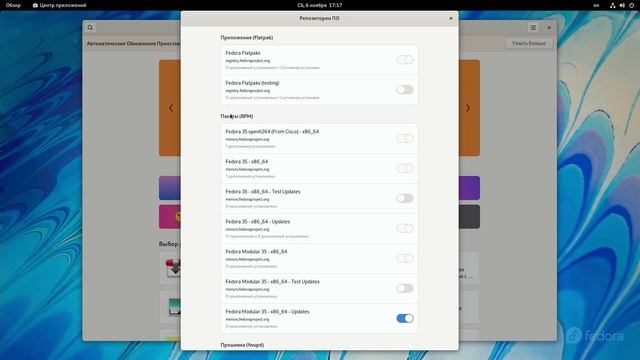Enable Fedora 35 - x86_64 - Test Updates switch
Viewport: 640px width, 360px height.
404,198
